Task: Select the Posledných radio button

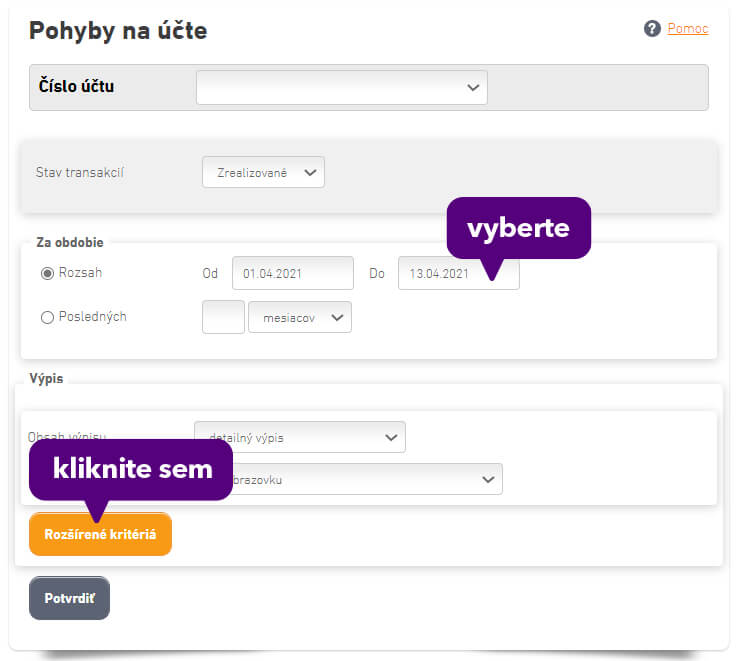Action: [47, 317]
